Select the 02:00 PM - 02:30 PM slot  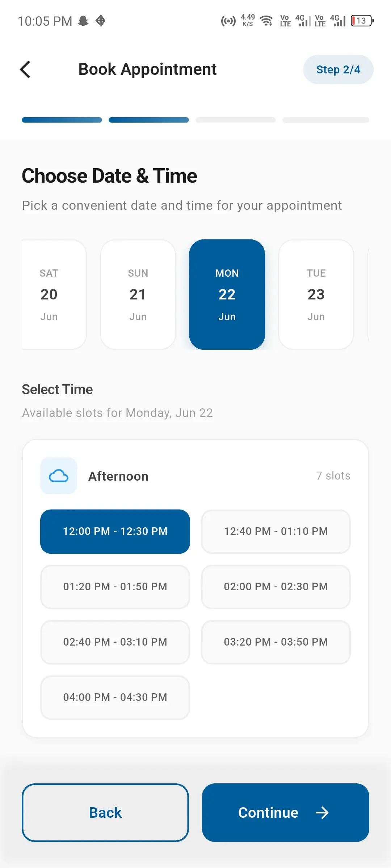click(x=276, y=587)
